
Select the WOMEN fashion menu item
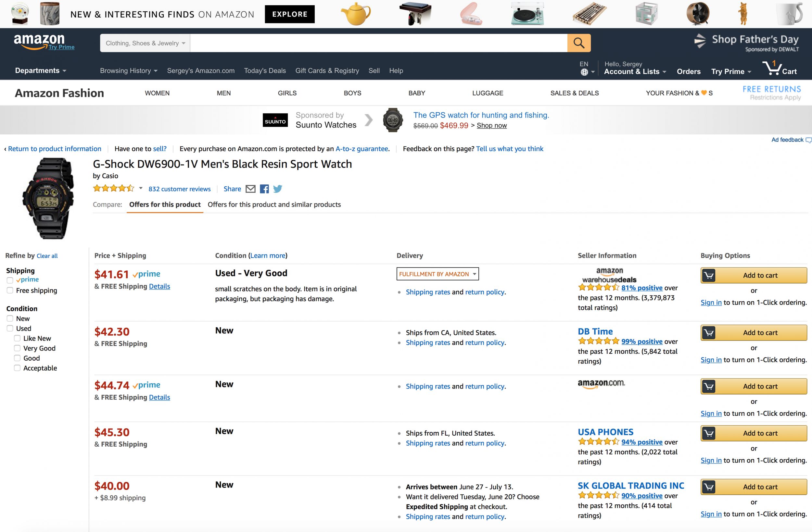(x=157, y=93)
